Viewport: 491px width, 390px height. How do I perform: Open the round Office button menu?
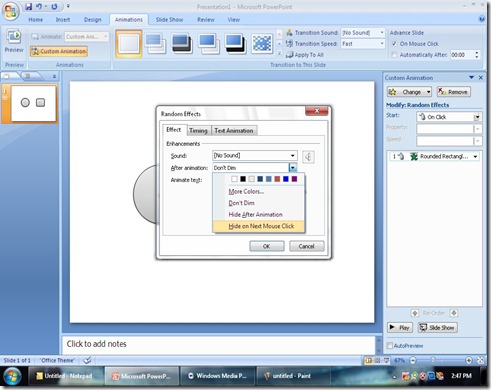(x=11, y=11)
